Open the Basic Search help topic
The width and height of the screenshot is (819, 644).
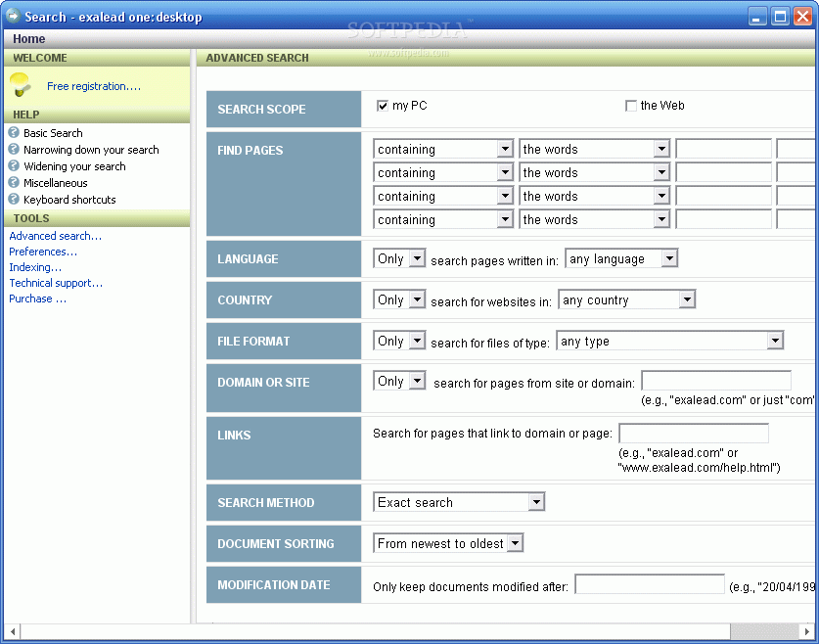click(53, 133)
